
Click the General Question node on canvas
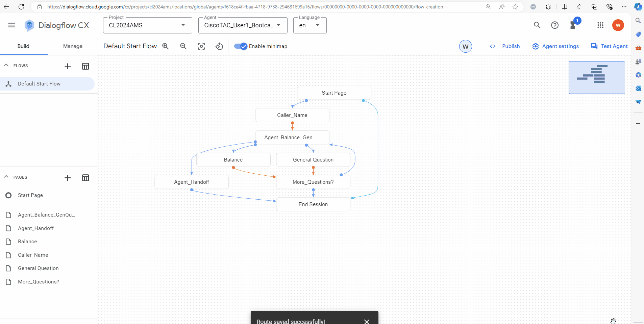(313, 160)
